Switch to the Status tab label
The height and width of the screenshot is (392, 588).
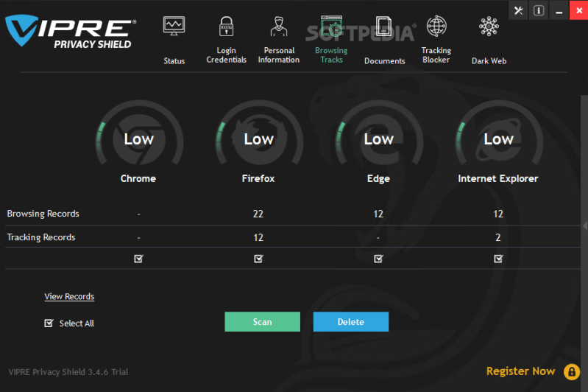(x=174, y=61)
